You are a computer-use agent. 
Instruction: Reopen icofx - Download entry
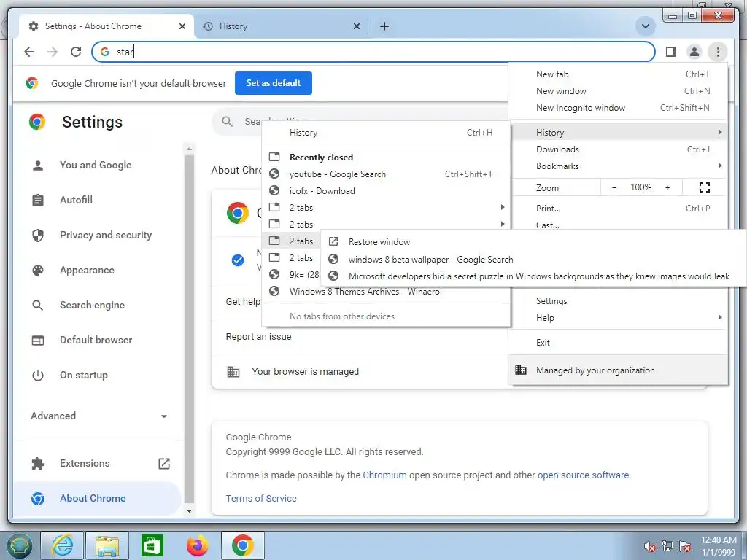click(x=386, y=191)
